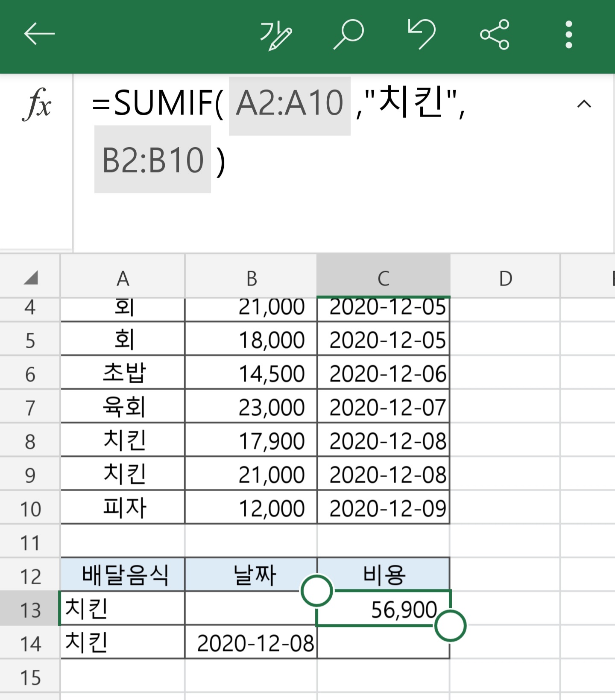The height and width of the screenshot is (700, 615).
Task: Click the 치킨 cell in row 8
Action: [x=123, y=440]
